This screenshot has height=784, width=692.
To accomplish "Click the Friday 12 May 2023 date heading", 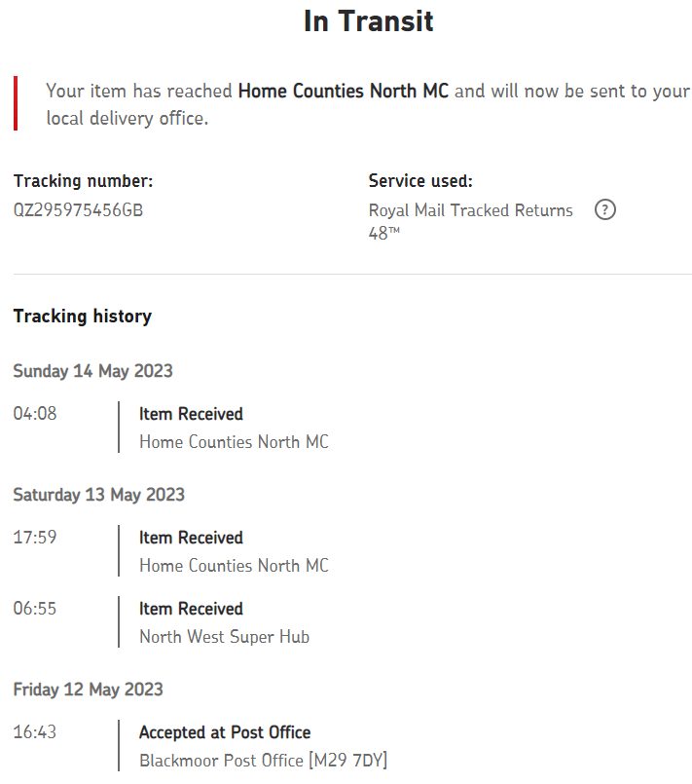I will [x=88, y=690].
